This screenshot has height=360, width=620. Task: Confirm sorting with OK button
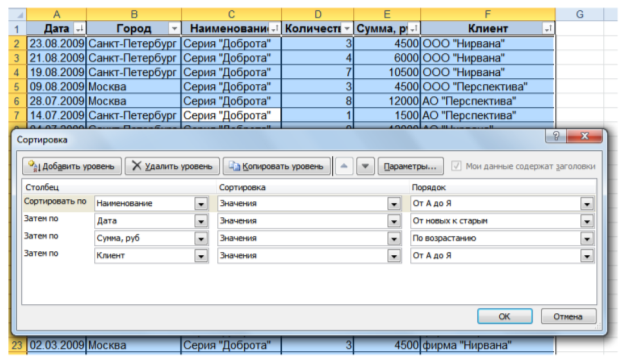[x=505, y=316]
